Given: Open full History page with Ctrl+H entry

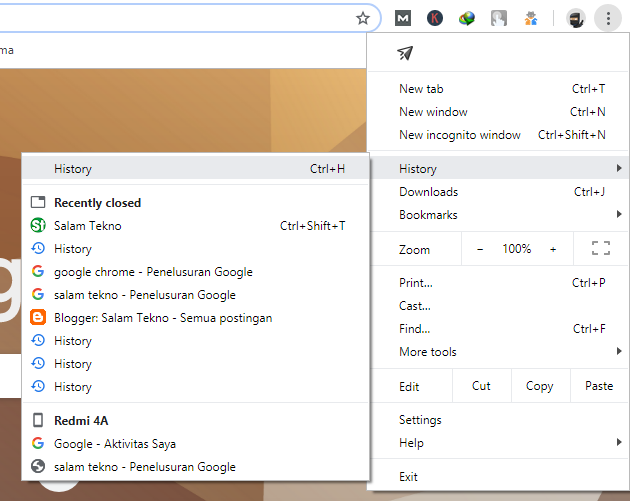Looking at the screenshot, I should (x=196, y=168).
